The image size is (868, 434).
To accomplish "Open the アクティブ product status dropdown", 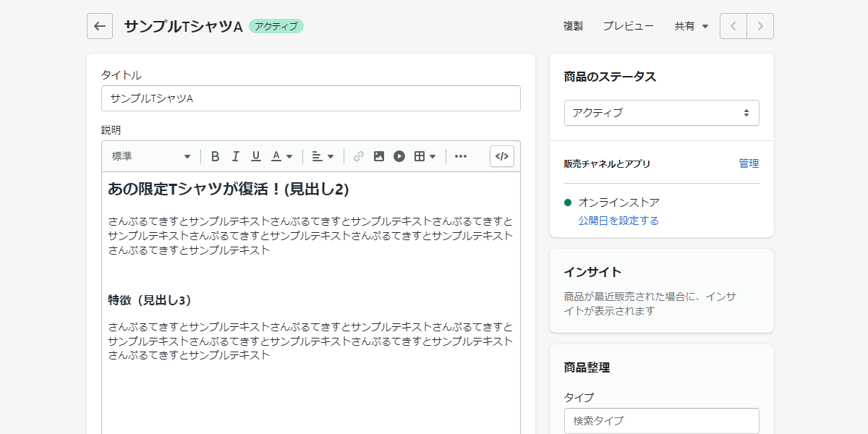I will 662,113.
